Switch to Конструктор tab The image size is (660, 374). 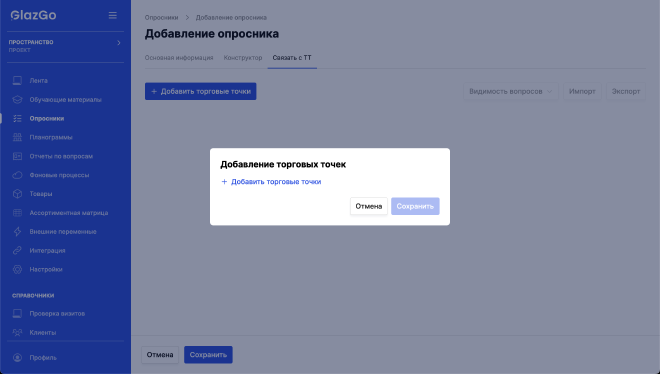click(x=243, y=58)
